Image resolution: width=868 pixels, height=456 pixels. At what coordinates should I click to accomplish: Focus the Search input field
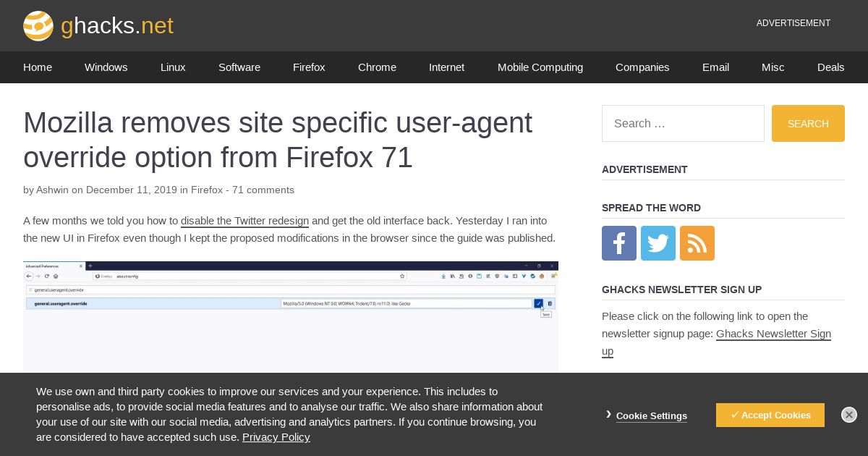tap(683, 123)
